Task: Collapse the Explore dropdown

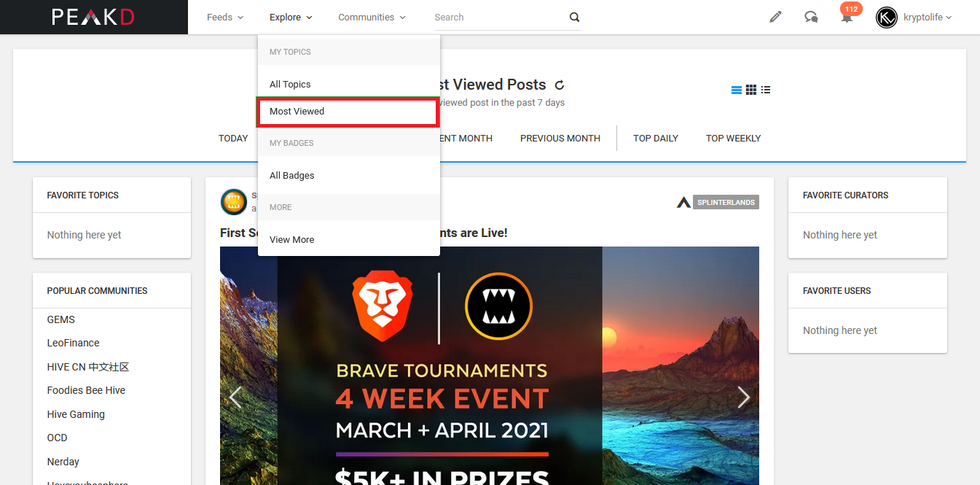Action: tap(291, 17)
